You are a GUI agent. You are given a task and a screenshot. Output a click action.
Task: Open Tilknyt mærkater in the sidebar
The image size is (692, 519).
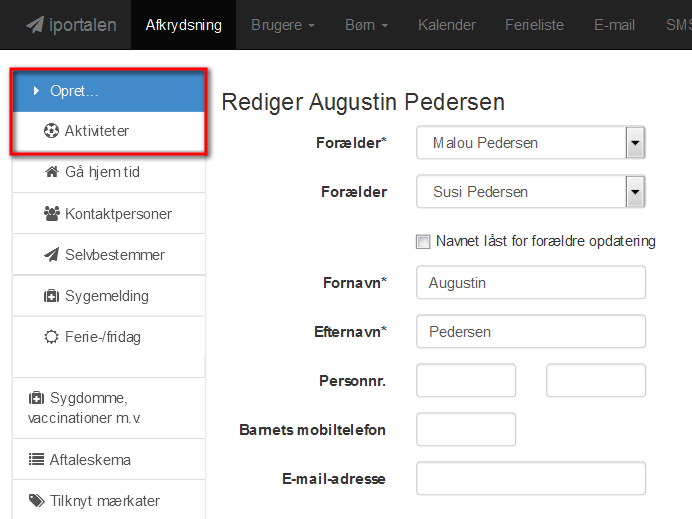[109, 501]
